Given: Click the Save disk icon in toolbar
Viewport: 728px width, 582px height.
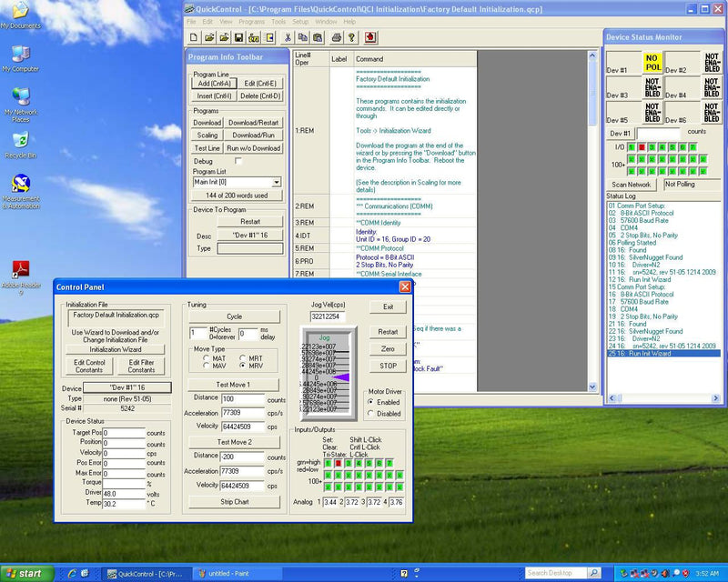Looking at the screenshot, I should coord(238,37).
